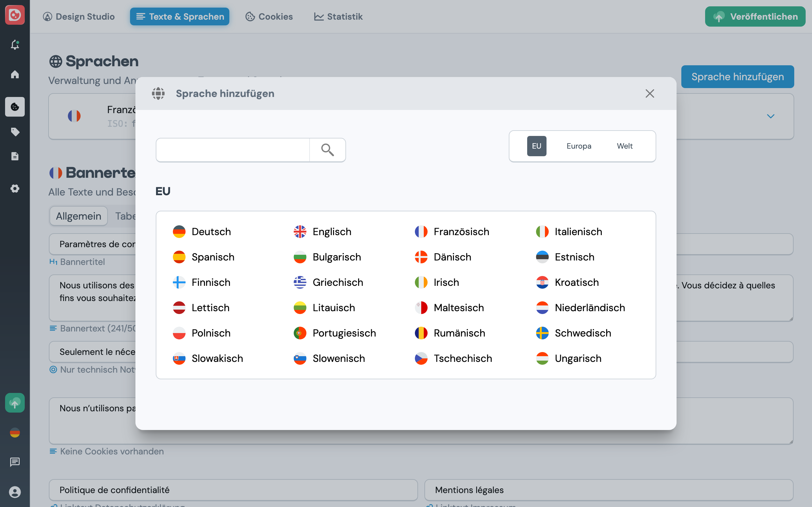Open the cookie section via sidebar cookie icon
The image size is (812, 507).
click(15, 107)
